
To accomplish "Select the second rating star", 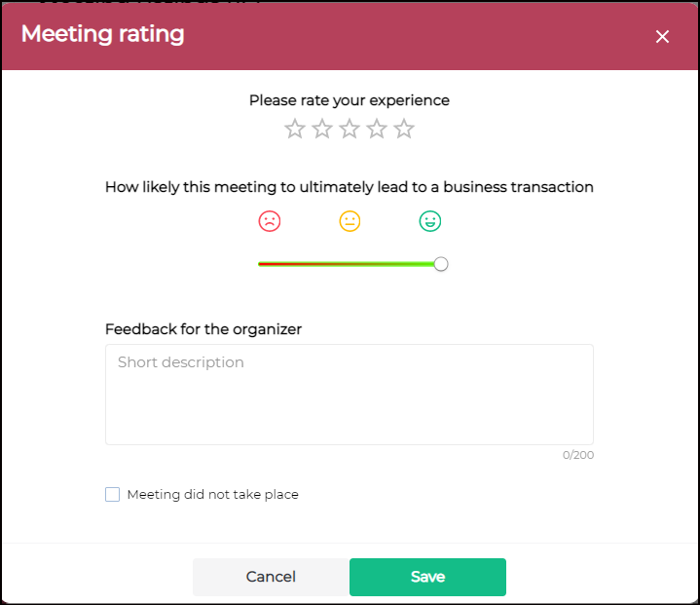I will coord(322,129).
